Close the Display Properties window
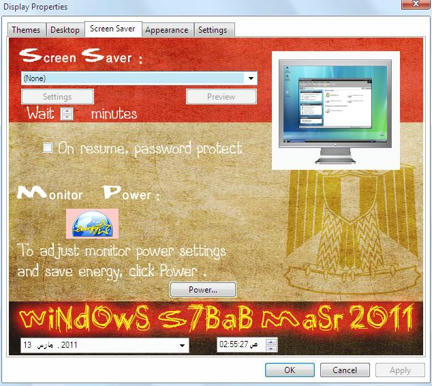This screenshot has height=386, width=432. click(x=416, y=4)
